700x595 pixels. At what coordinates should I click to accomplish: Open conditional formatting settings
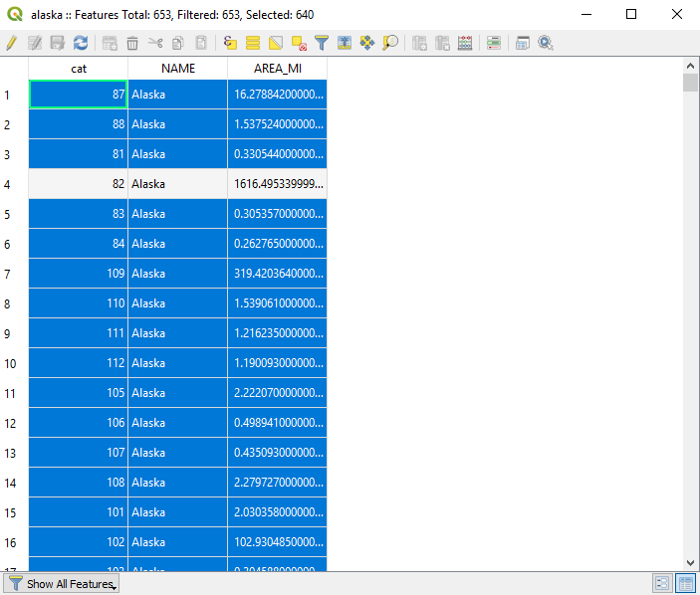[x=494, y=43]
